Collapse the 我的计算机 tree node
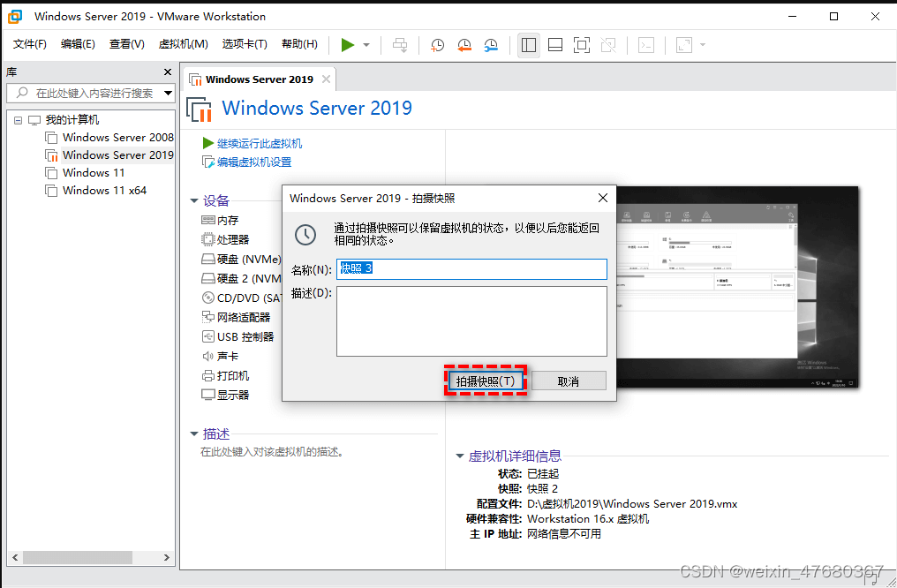The image size is (897, 588). coord(18,120)
